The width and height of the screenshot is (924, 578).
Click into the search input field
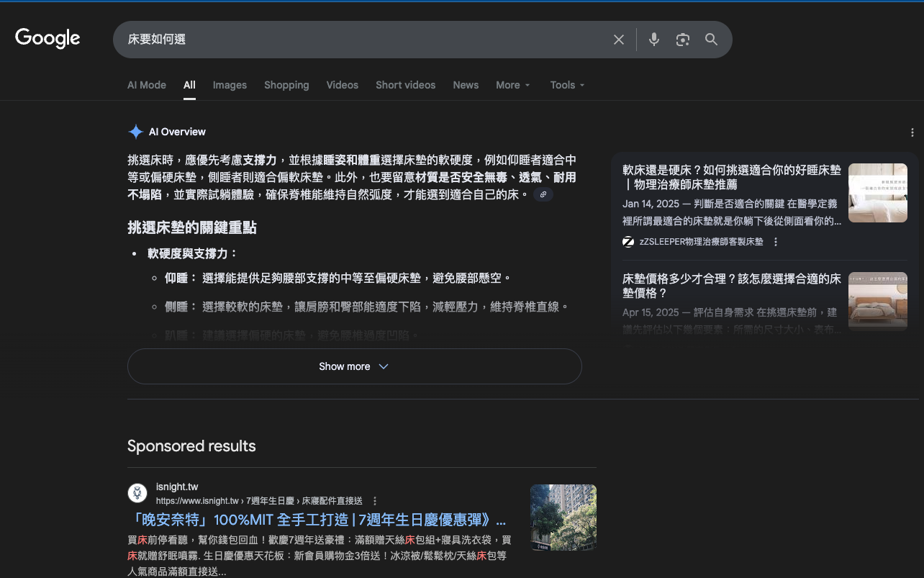(360, 40)
